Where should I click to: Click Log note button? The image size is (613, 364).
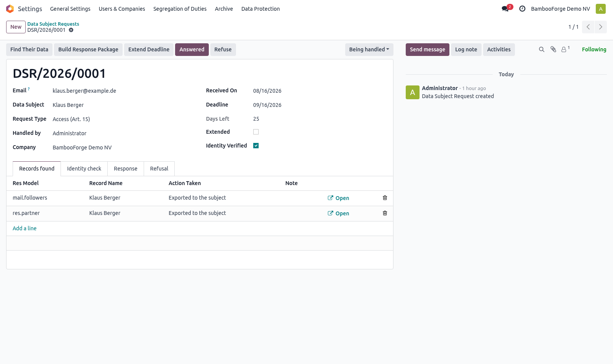pos(466,49)
